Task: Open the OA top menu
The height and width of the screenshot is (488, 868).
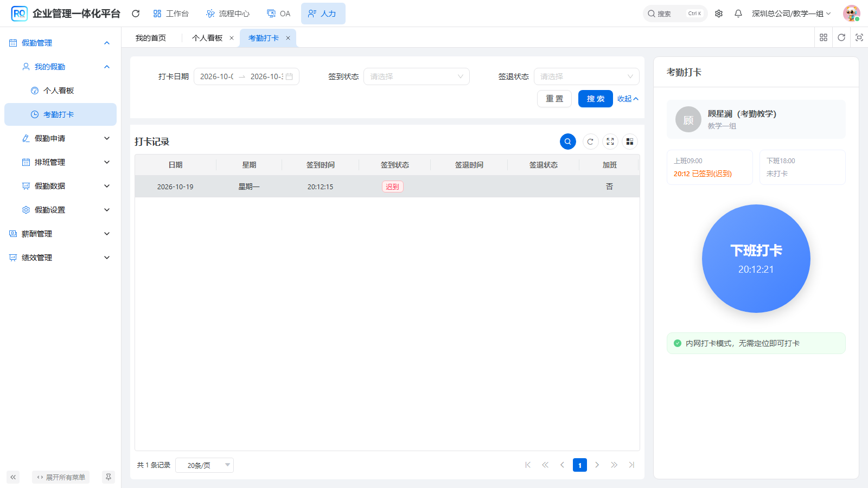Action: click(x=279, y=14)
